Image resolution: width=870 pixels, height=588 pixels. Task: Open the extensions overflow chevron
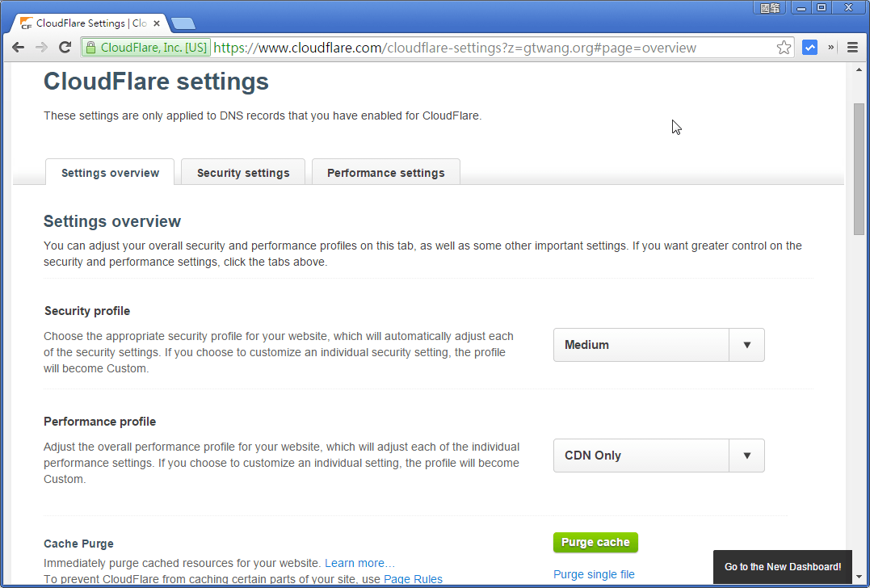[x=830, y=47]
